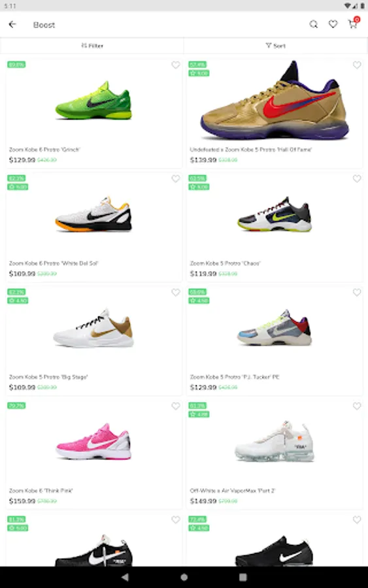Tap the Android back triangle button
This screenshot has width=368, height=588.
[125, 577]
